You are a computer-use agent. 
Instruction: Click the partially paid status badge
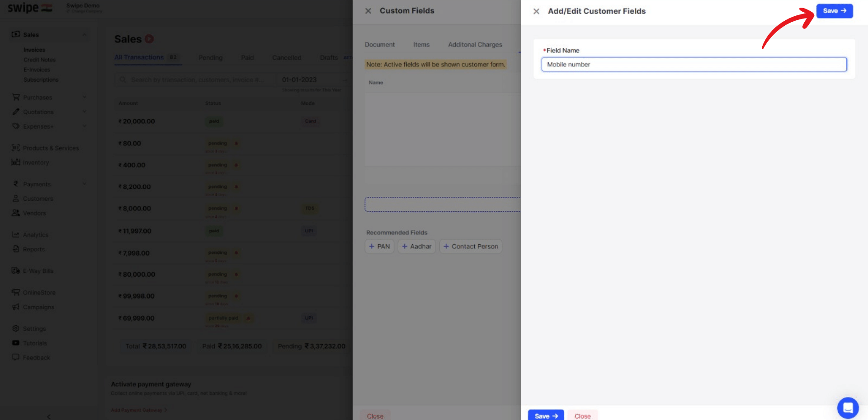tap(223, 318)
